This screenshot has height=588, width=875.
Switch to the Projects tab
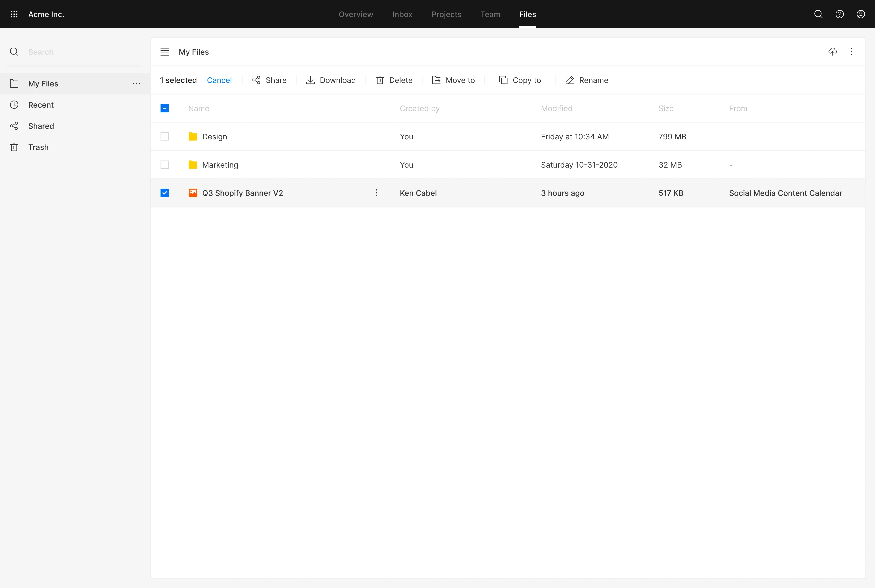point(446,14)
